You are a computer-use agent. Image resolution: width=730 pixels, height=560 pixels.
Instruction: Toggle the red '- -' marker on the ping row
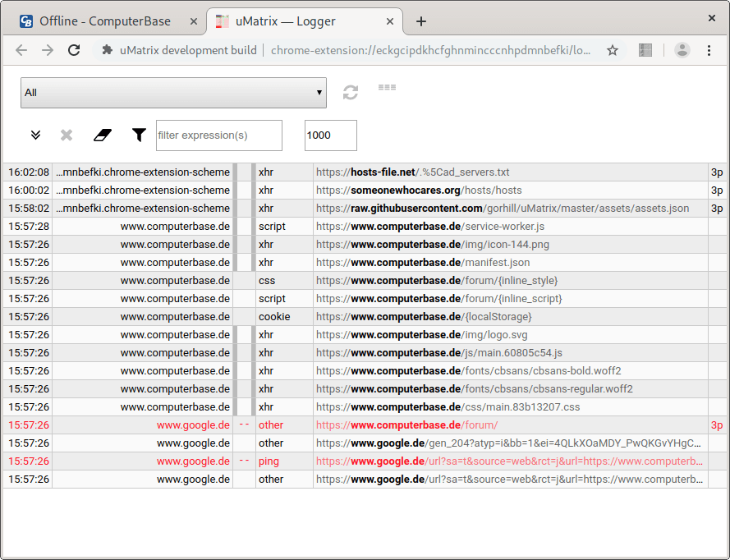pos(243,461)
